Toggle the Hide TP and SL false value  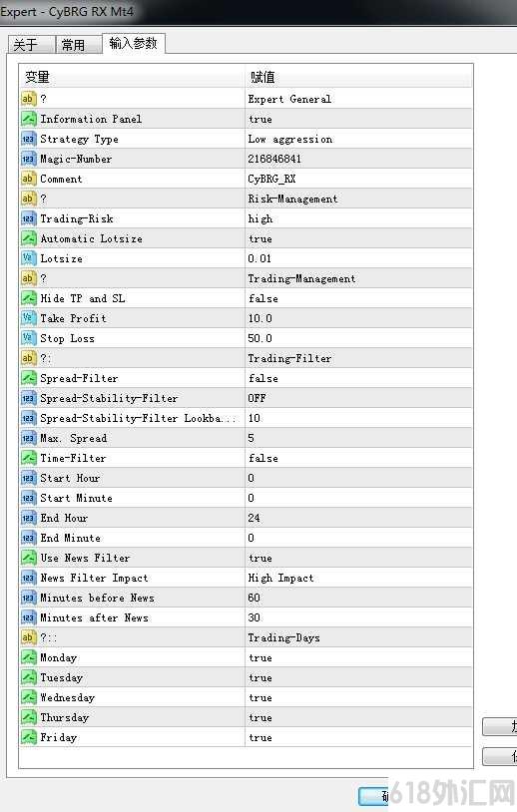point(358,298)
